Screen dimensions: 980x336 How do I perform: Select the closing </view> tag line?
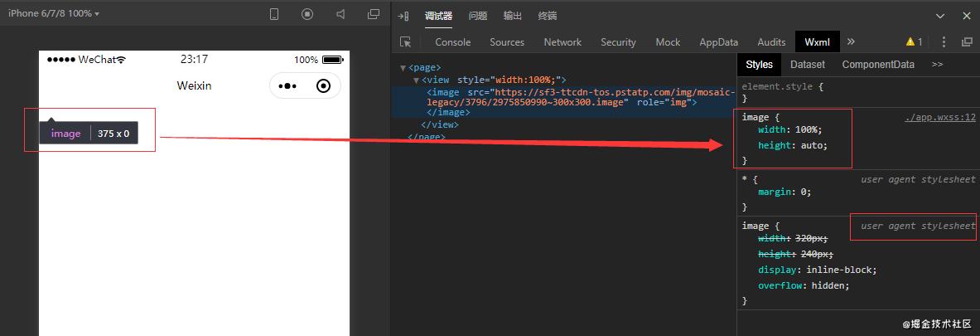(x=439, y=124)
